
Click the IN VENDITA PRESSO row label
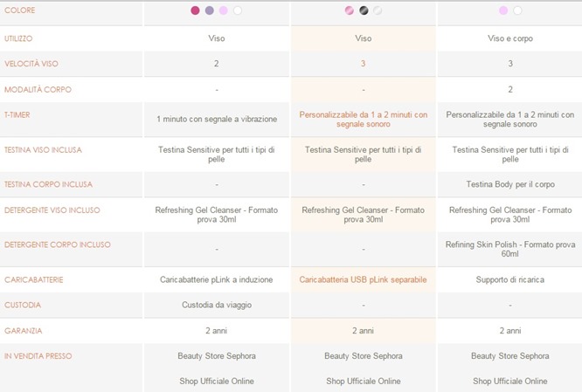[x=38, y=356]
